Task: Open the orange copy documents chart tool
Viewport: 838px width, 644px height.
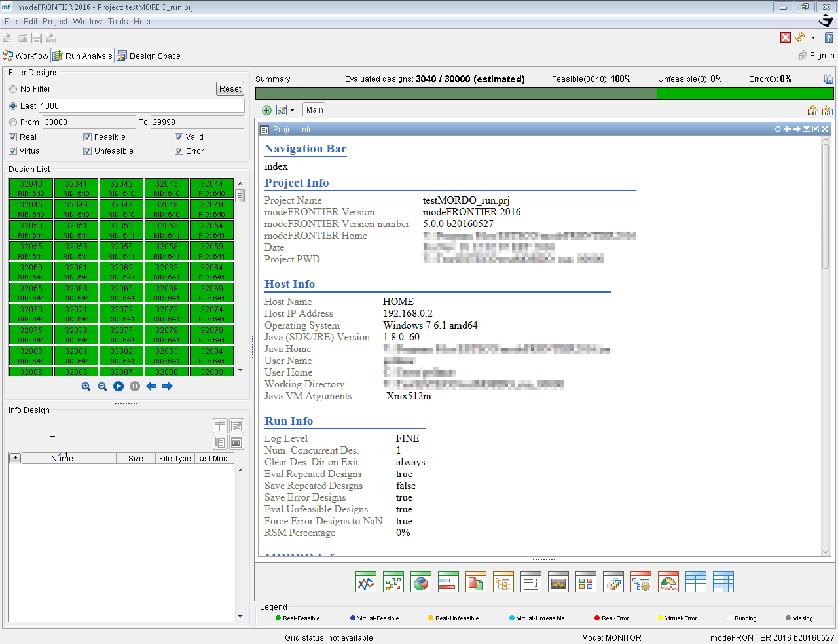Action: tap(476, 582)
